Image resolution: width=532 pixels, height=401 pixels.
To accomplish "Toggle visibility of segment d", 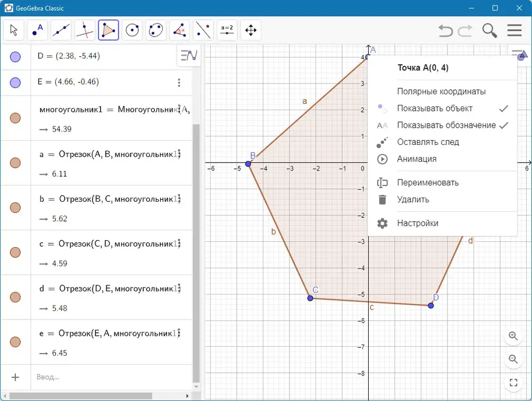I will (15, 298).
